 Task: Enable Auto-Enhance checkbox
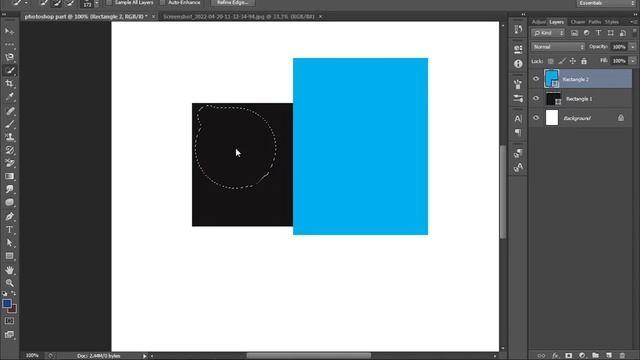(162, 2)
